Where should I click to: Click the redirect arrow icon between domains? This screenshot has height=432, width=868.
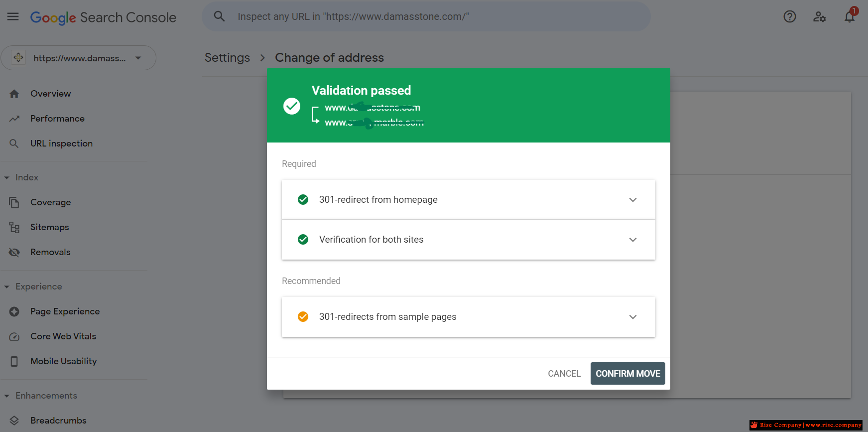point(315,115)
